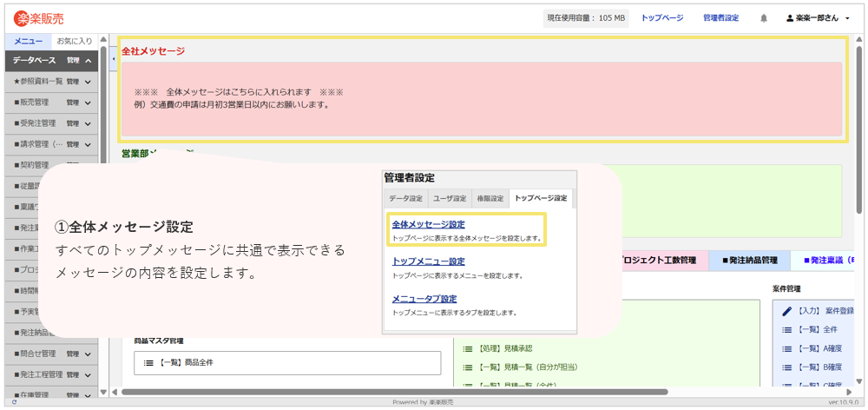Click the reload icon in the bottom-left footer
868x410 pixels.
pyautogui.click(x=14, y=402)
